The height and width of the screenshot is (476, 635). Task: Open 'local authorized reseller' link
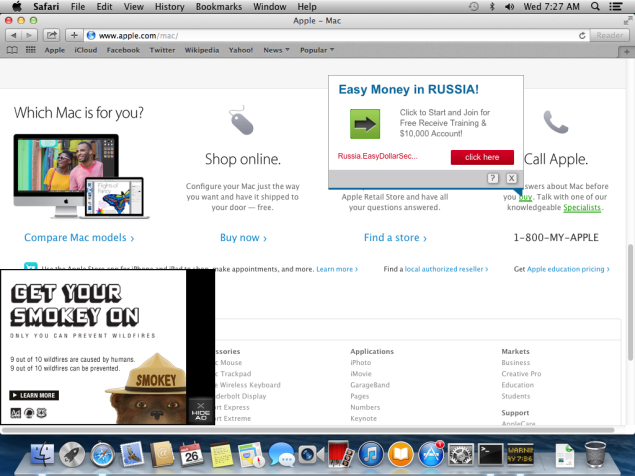pos(446,269)
